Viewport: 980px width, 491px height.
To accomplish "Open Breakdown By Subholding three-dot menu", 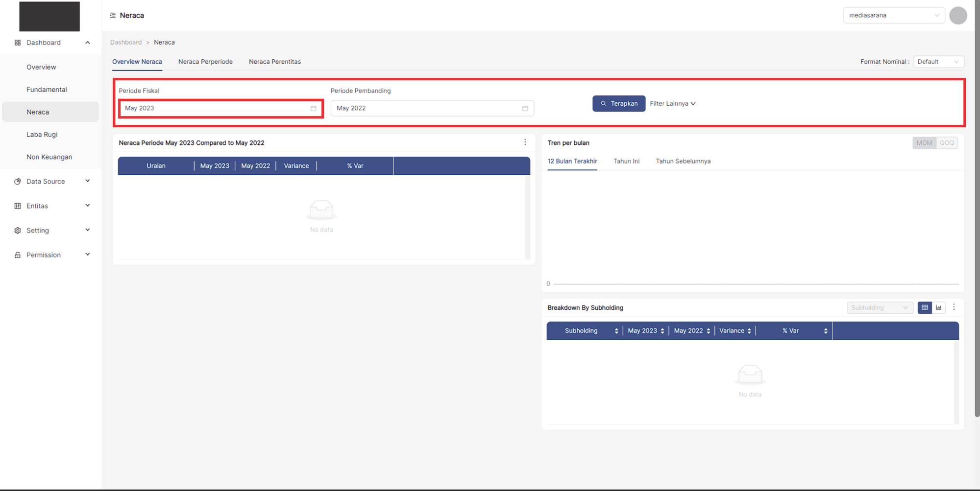I will click(x=954, y=307).
